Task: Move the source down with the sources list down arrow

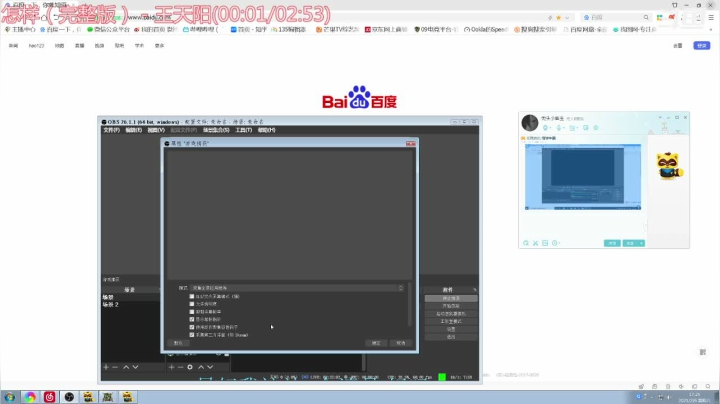Action: 210,367
